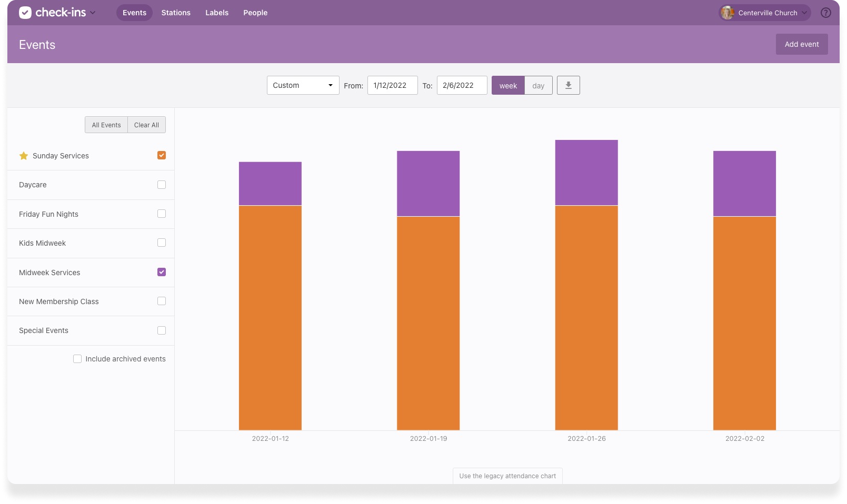This screenshot has width=847, height=504.
Task: Open the help icon
Action: coord(826,13)
